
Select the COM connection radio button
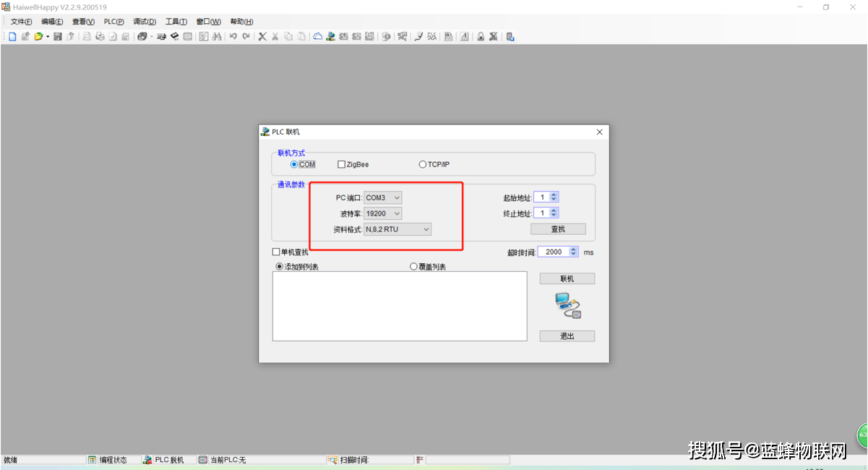(294, 164)
